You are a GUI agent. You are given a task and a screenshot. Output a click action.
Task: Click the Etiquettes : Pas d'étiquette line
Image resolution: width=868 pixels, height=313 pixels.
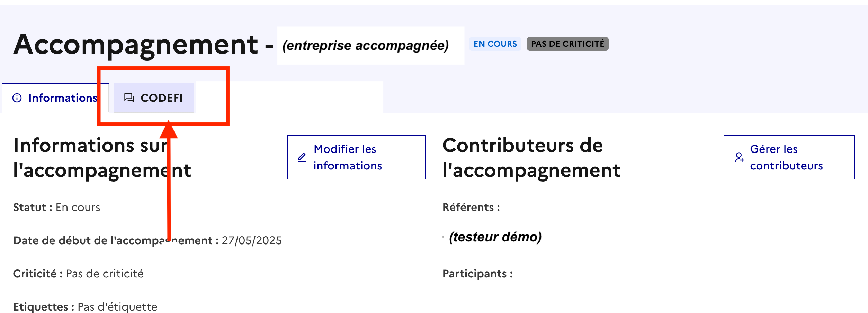(x=85, y=307)
